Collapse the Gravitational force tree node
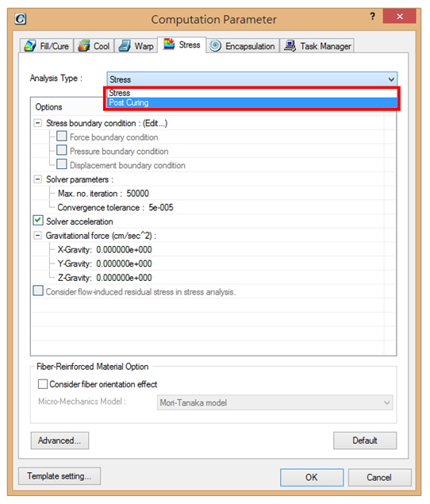This screenshot has height=504, width=430. tap(38, 236)
